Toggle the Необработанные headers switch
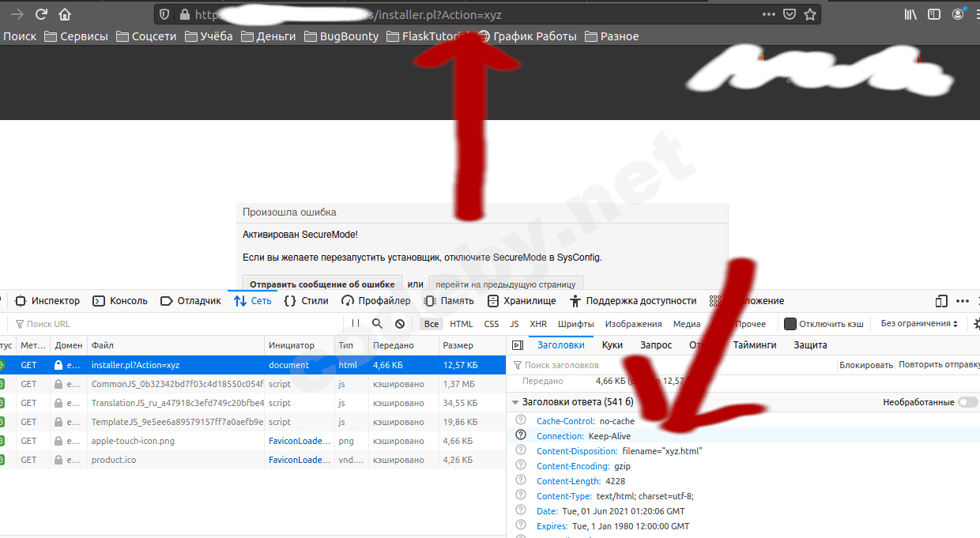Viewport: 980px width, 538px height. pos(967,402)
